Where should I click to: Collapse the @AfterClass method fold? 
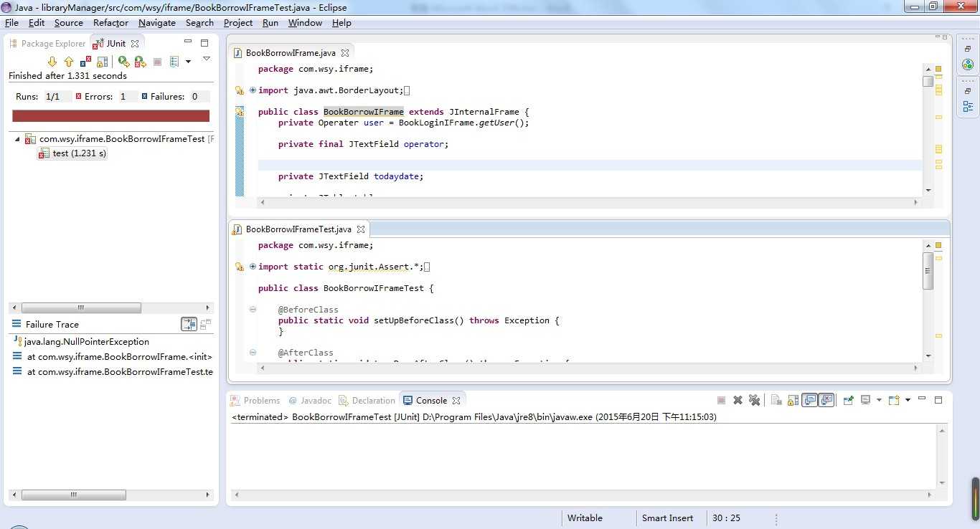(253, 353)
